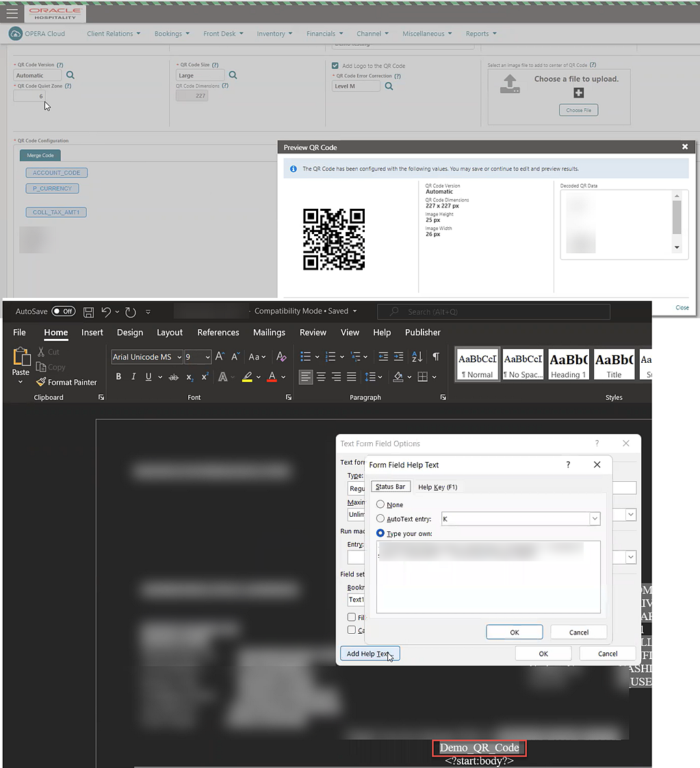Select the Type your own radio button
Screen dimensions: 700x768
point(379,533)
